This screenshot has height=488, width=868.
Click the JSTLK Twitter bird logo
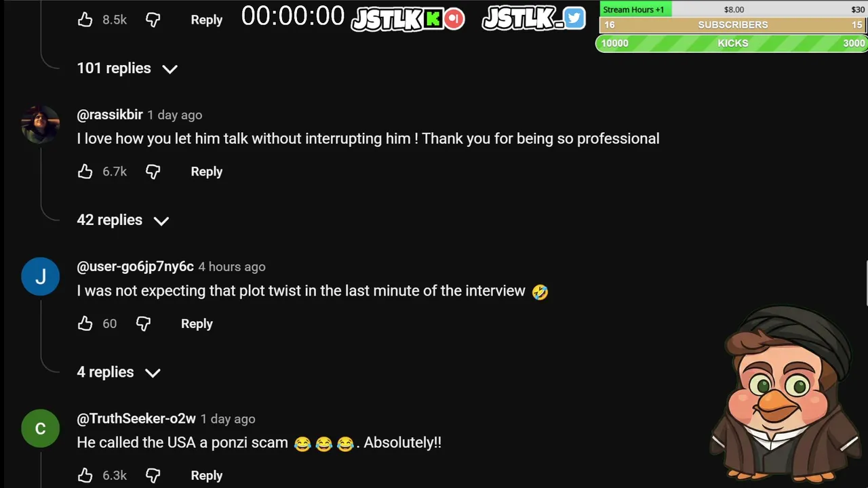click(574, 18)
